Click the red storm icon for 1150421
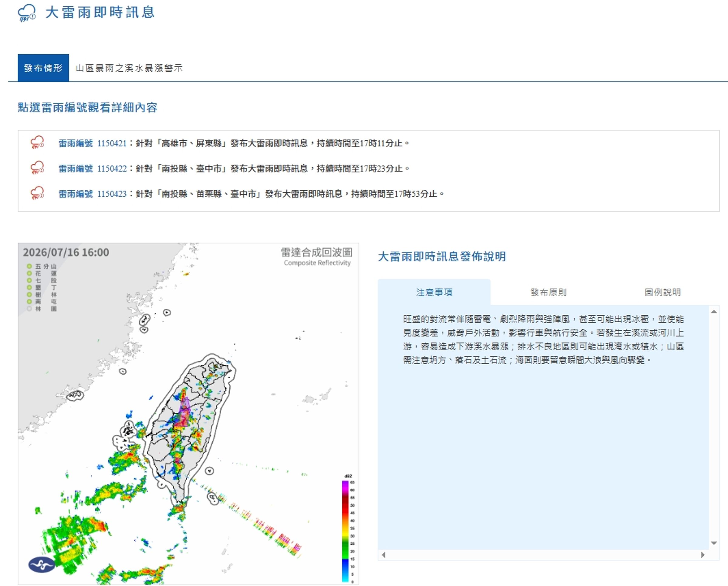728x586 pixels. point(37,142)
